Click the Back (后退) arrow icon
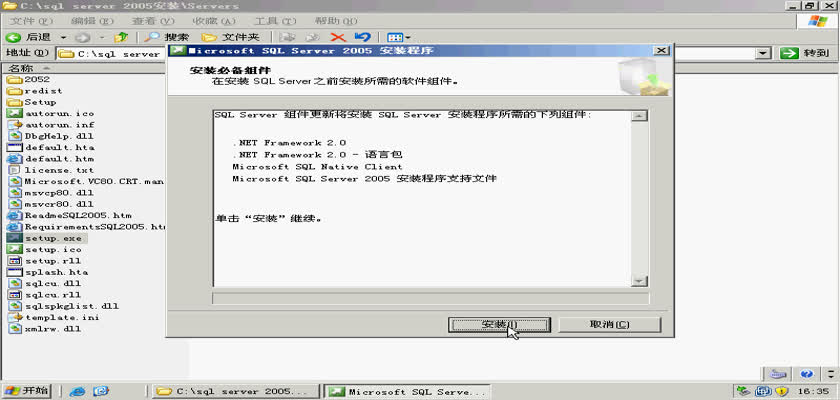 point(14,37)
